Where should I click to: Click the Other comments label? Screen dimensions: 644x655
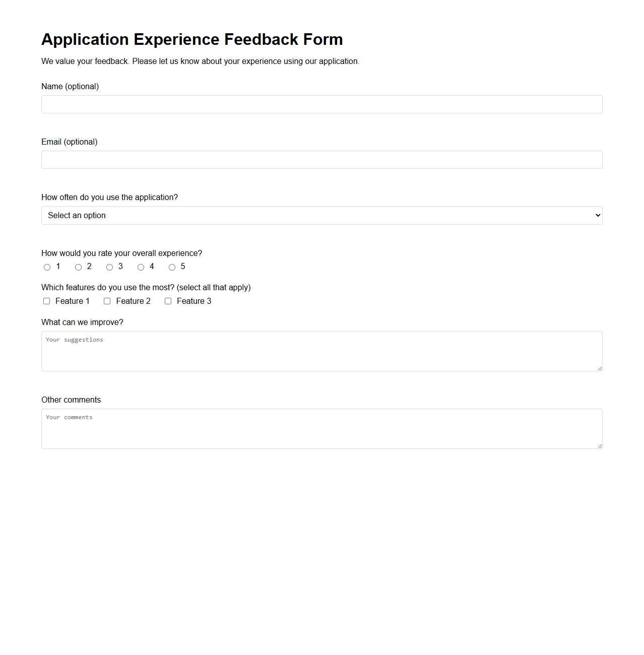click(71, 400)
